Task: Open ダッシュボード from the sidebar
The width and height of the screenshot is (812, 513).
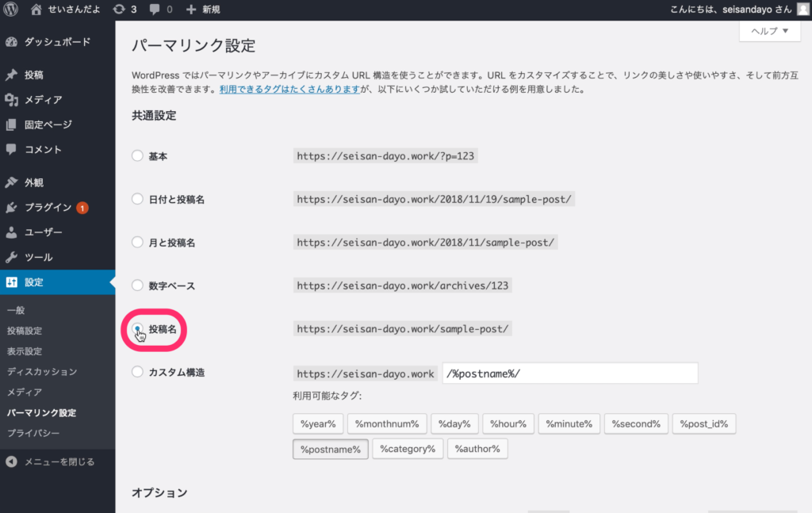Action: 56,42
